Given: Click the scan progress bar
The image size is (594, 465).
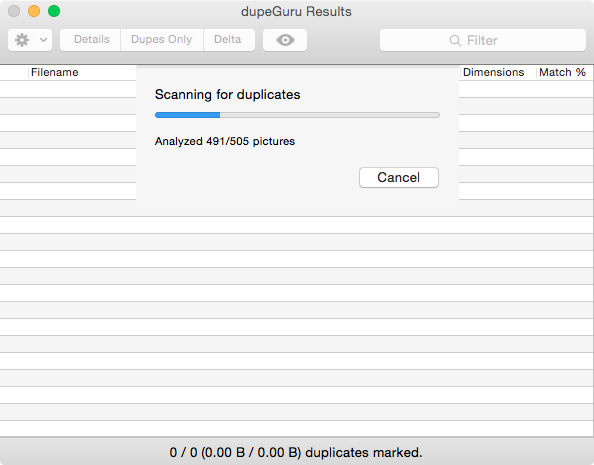Looking at the screenshot, I should pos(297,115).
